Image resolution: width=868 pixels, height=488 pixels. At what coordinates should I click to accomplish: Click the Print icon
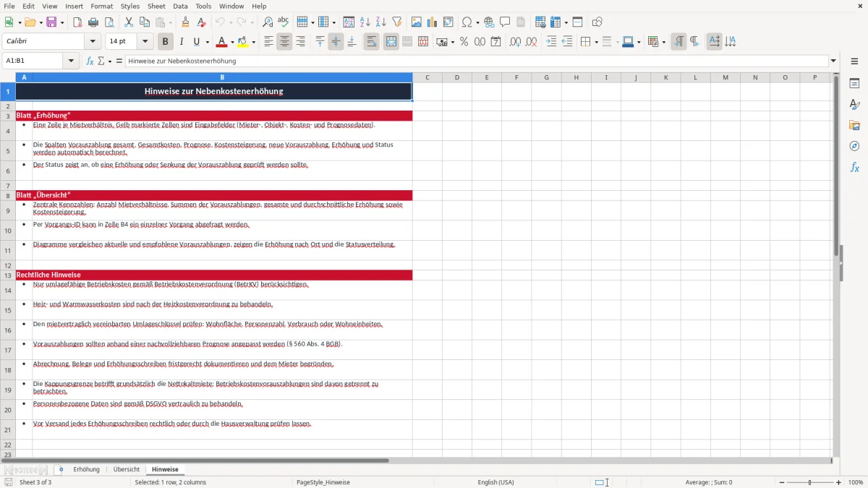pos(93,22)
